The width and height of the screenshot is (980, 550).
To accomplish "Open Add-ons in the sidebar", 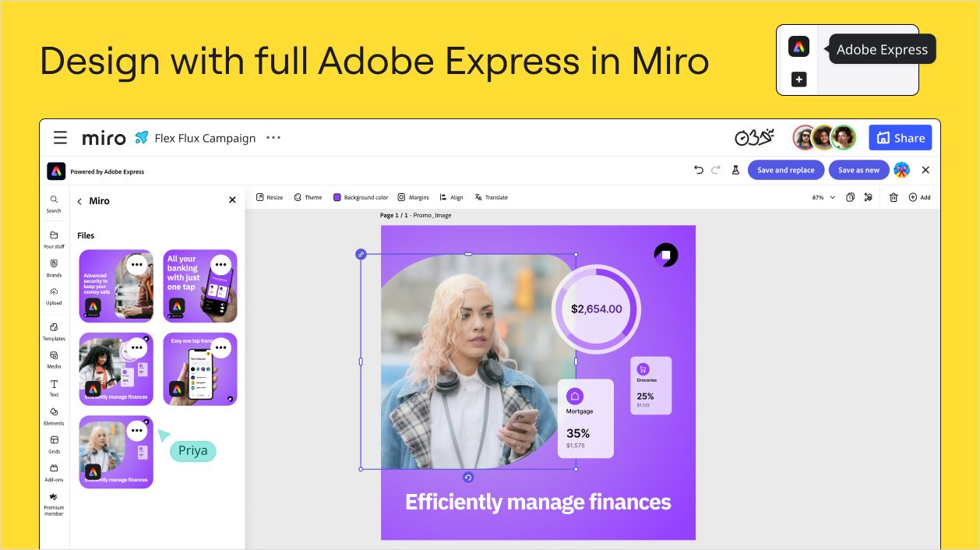I will point(54,472).
